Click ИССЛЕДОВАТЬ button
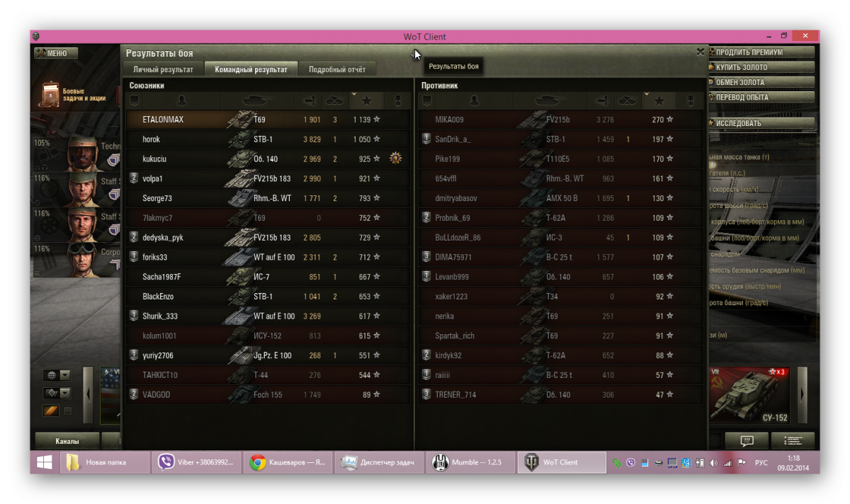 pyautogui.click(x=761, y=123)
